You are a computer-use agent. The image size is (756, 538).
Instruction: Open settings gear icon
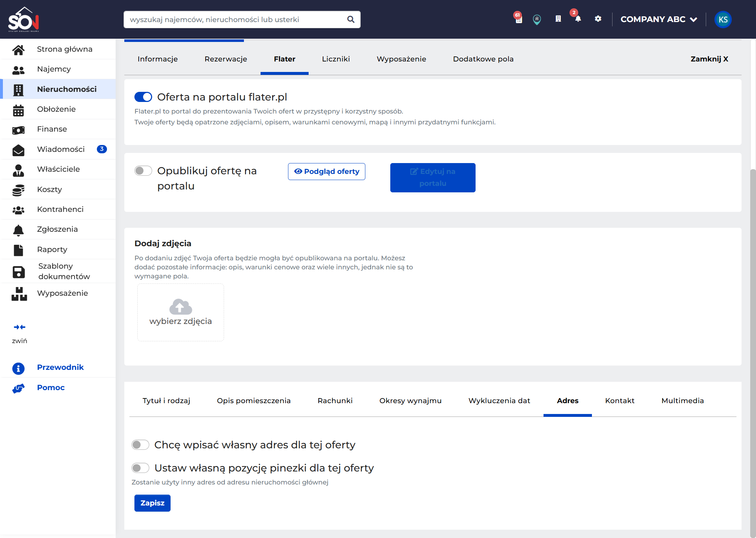click(598, 19)
